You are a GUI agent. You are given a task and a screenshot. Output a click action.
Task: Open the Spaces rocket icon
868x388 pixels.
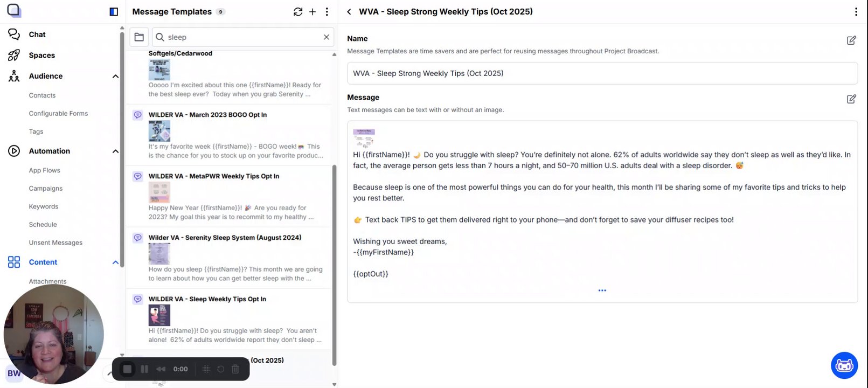(14, 56)
